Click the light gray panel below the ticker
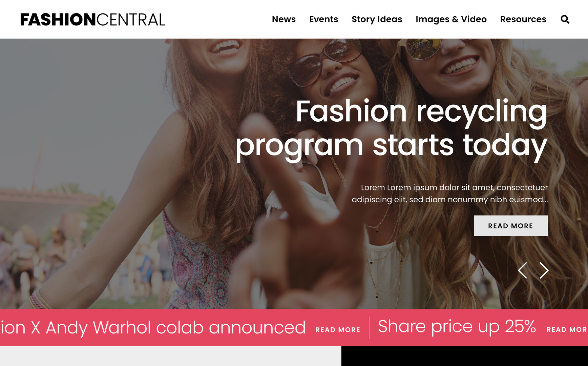Image resolution: width=588 pixels, height=366 pixels. pos(171,356)
